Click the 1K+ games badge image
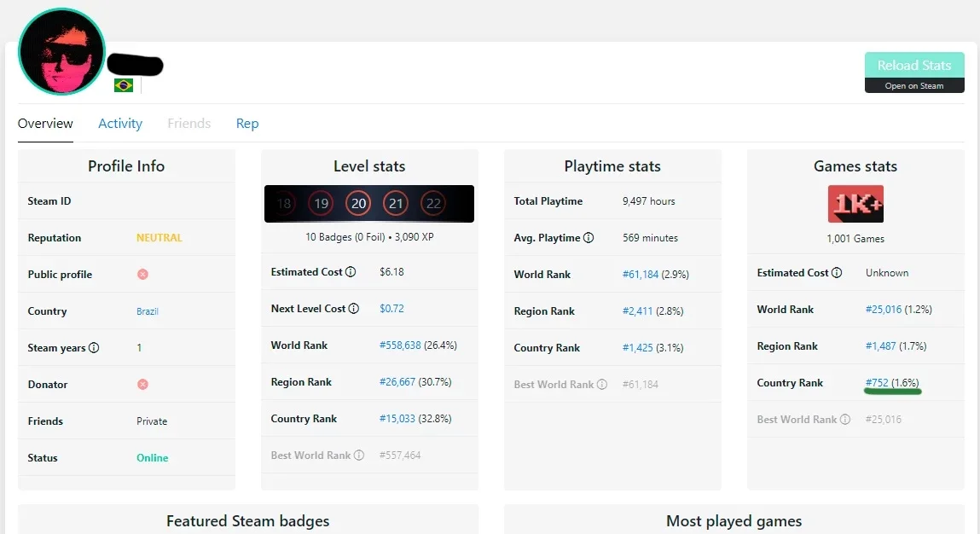 point(855,204)
